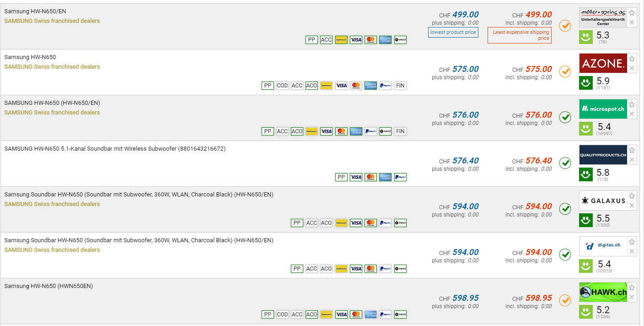Toggle the favorite star beside the Galaxus logo
This screenshot has width=644, height=326.
coord(632,196)
